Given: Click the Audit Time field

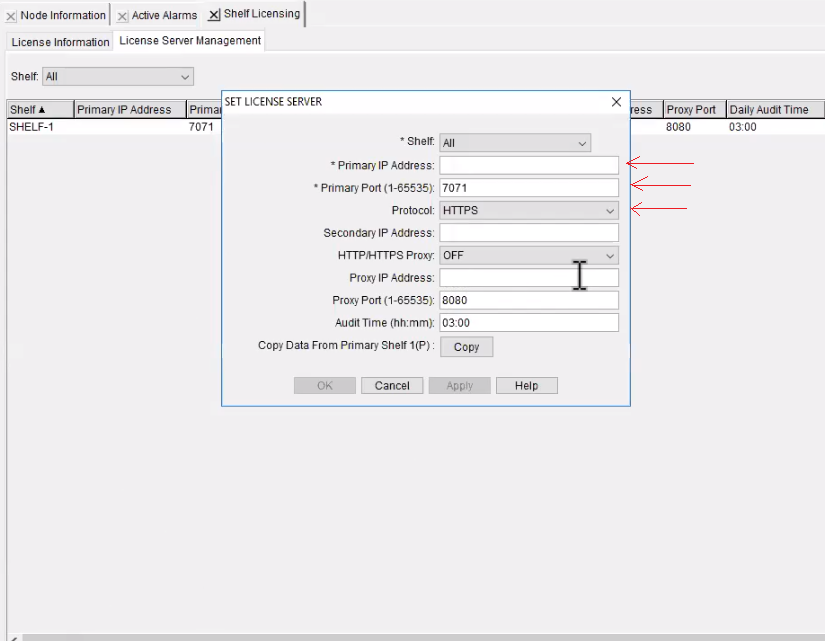Looking at the screenshot, I should coord(529,323).
